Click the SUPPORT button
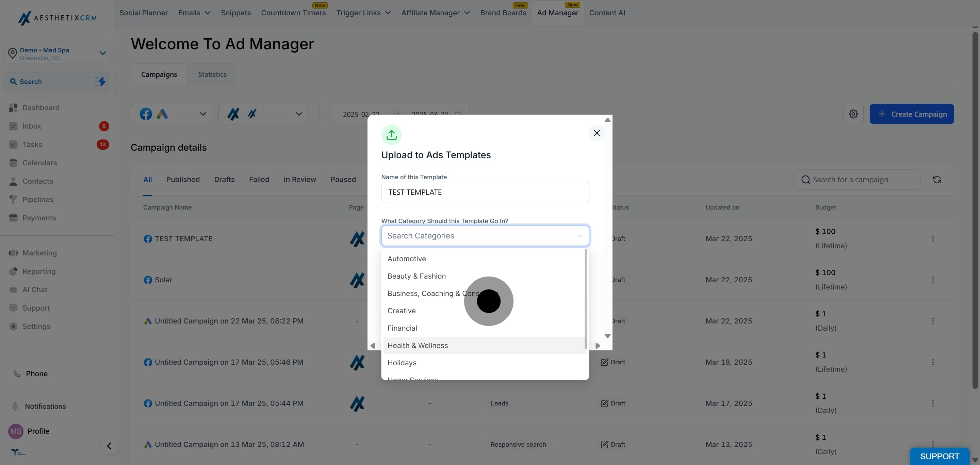Viewport: 980px width, 465px height. click(939, 456)
